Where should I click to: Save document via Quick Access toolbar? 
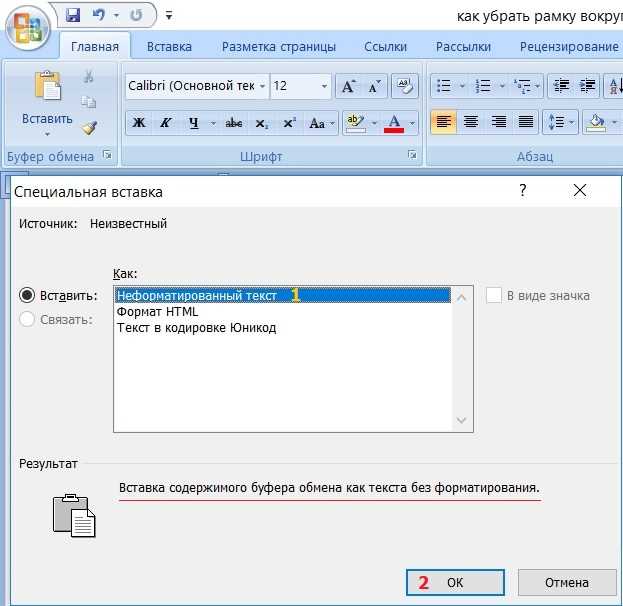[x=73, y=15]
